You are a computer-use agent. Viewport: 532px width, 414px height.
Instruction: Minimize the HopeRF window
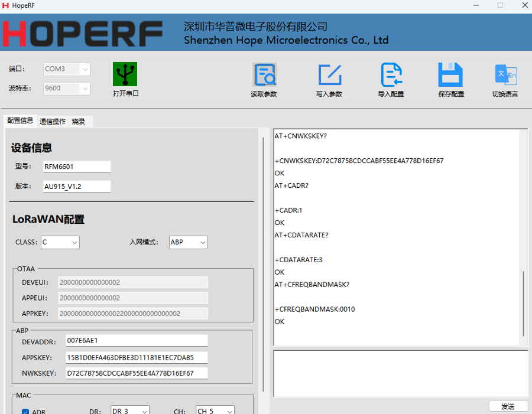(476, 5)
